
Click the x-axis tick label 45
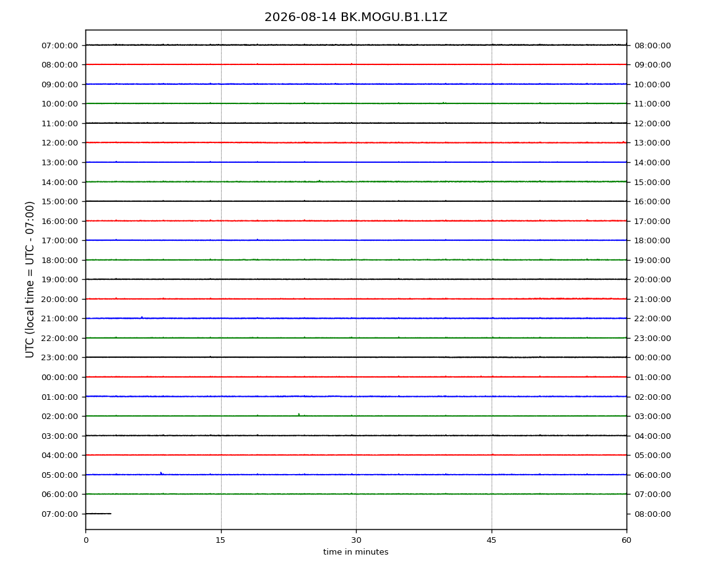coord(492,540)
